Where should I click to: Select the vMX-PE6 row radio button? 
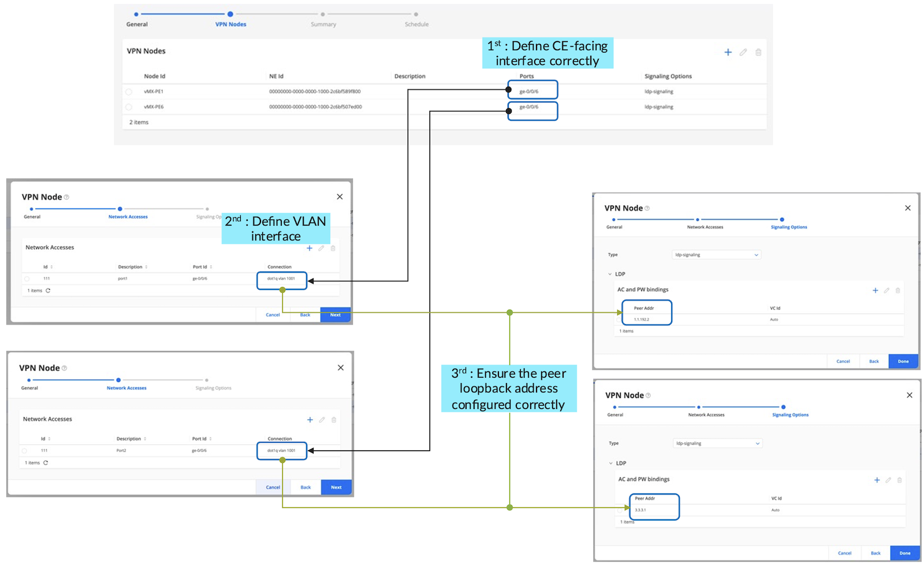click(x=129, y=107)
